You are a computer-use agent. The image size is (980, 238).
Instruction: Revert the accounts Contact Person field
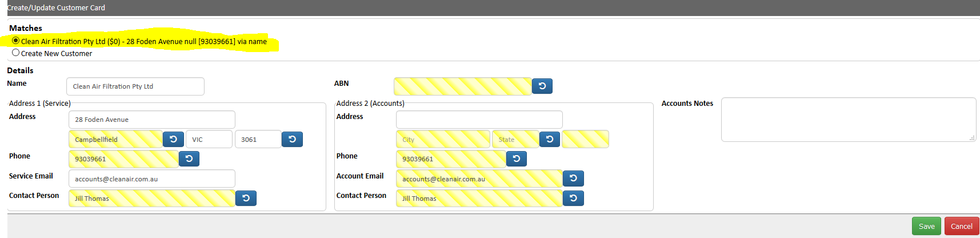[573, 199]
